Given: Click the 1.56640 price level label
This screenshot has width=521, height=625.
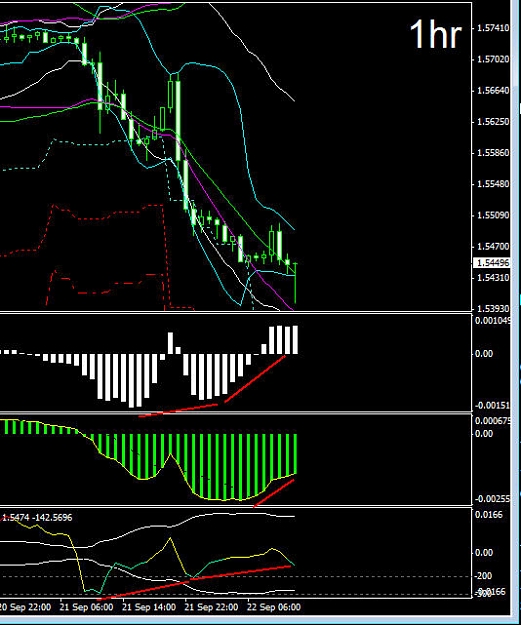Looking at the screenshot, I should point(493,90).
